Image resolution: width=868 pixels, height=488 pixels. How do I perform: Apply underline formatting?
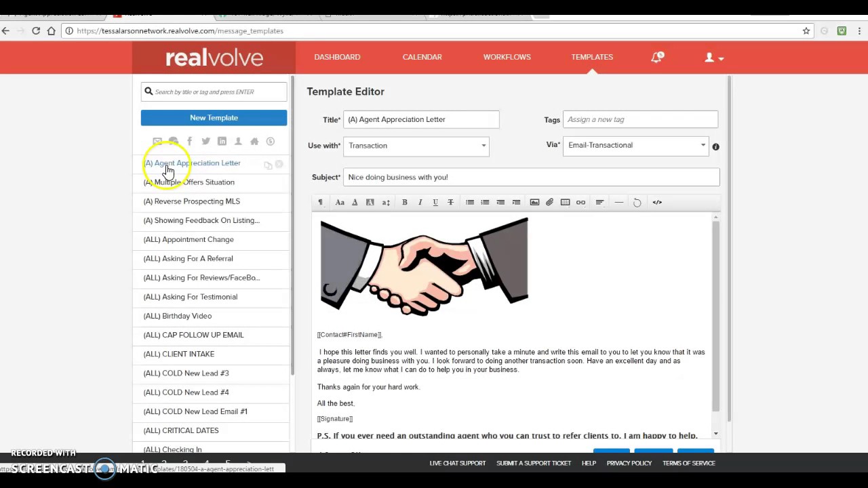(x=435, y=202)
